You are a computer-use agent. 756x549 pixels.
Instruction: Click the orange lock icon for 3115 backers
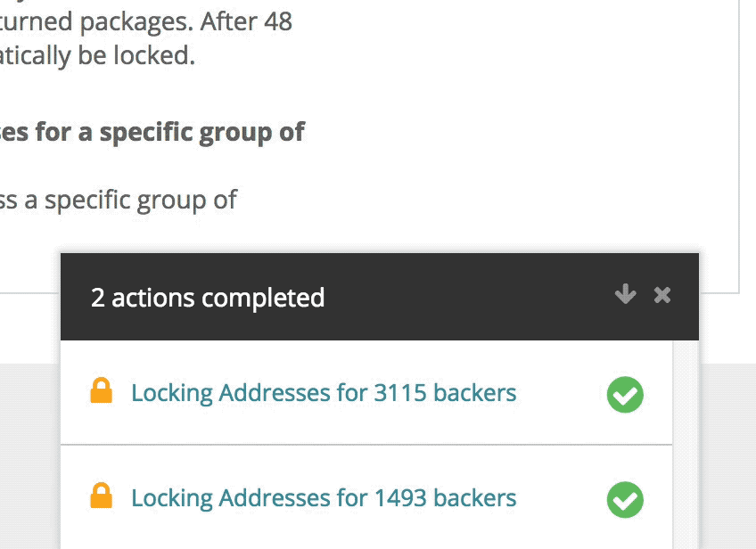tap(102, 390)
